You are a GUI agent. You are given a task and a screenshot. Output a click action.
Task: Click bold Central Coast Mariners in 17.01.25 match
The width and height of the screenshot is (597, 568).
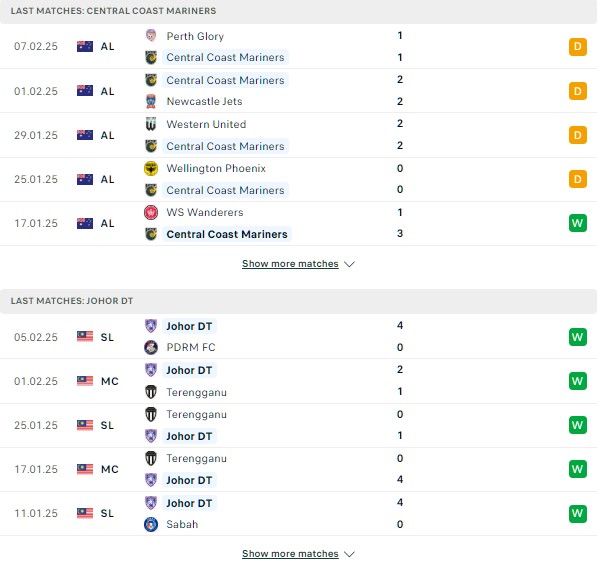point(227,234)
